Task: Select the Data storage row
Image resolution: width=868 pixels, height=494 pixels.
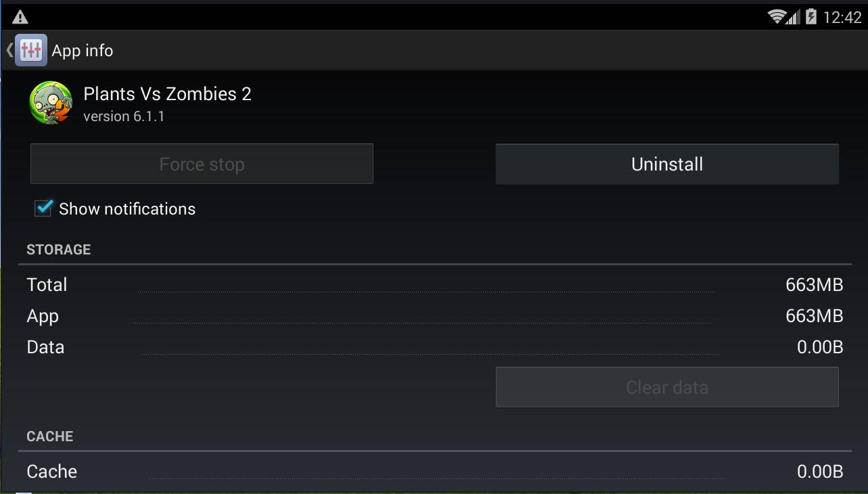Action: (x=434, y=347)
